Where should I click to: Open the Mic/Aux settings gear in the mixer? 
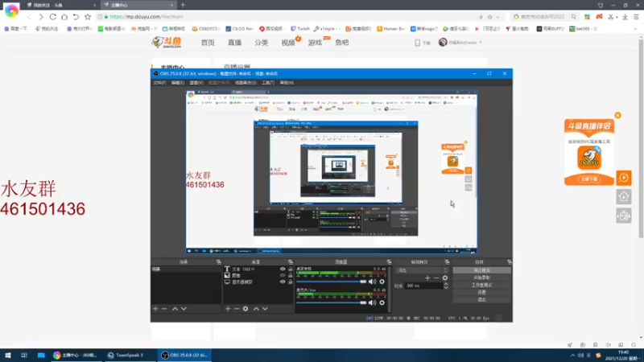[382, 303]
